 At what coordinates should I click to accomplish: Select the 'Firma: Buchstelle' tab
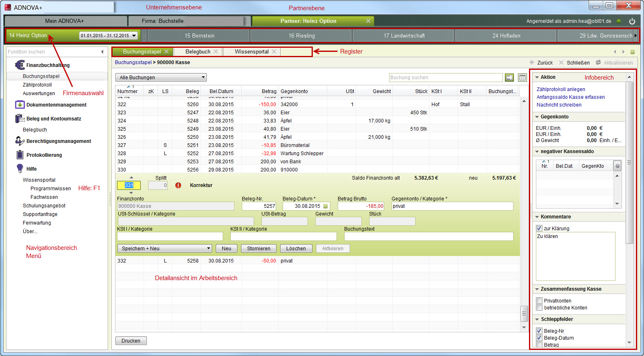click(x=163, y=21)
